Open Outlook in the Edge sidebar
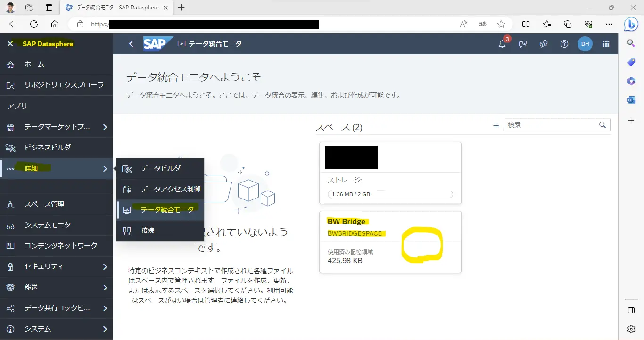This screenshot has height=340, width=644. pyautogui.click(x=631, y=100)
